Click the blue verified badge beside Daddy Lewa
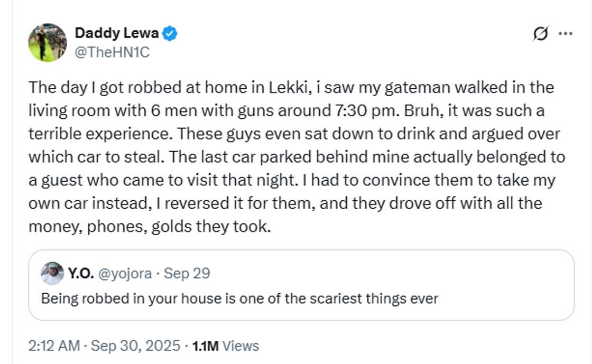This screenshot has height=364, width=592. (169, 32)
